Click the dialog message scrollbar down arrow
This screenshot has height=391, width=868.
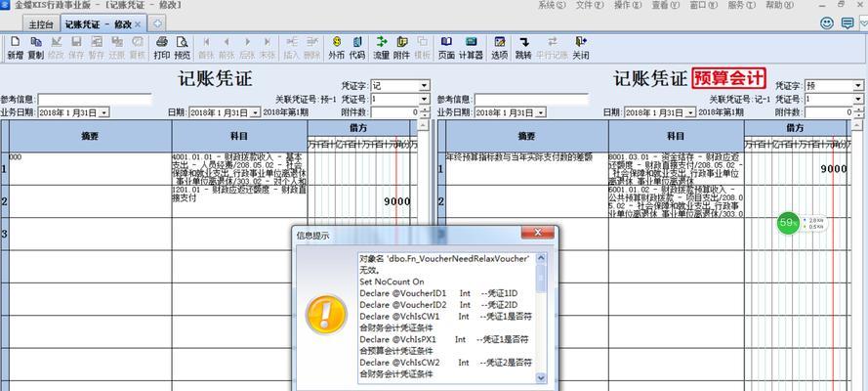(x=541, y=377)
